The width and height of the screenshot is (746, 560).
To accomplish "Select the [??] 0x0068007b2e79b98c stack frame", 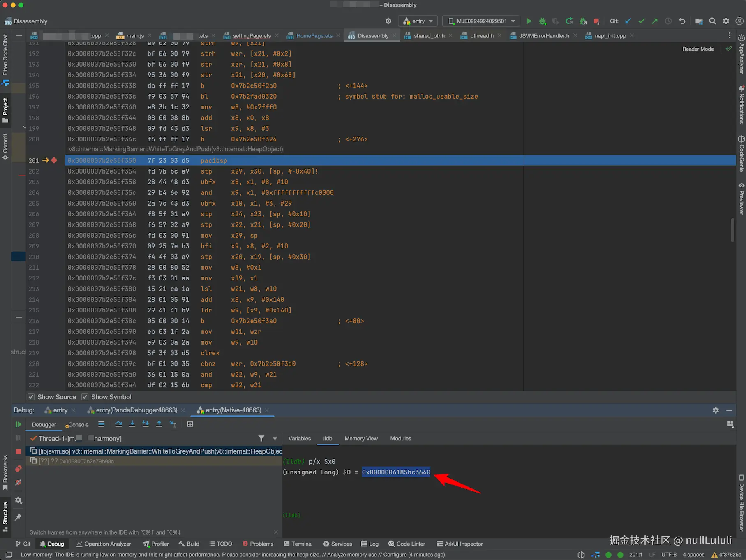I will pos(155,461).
